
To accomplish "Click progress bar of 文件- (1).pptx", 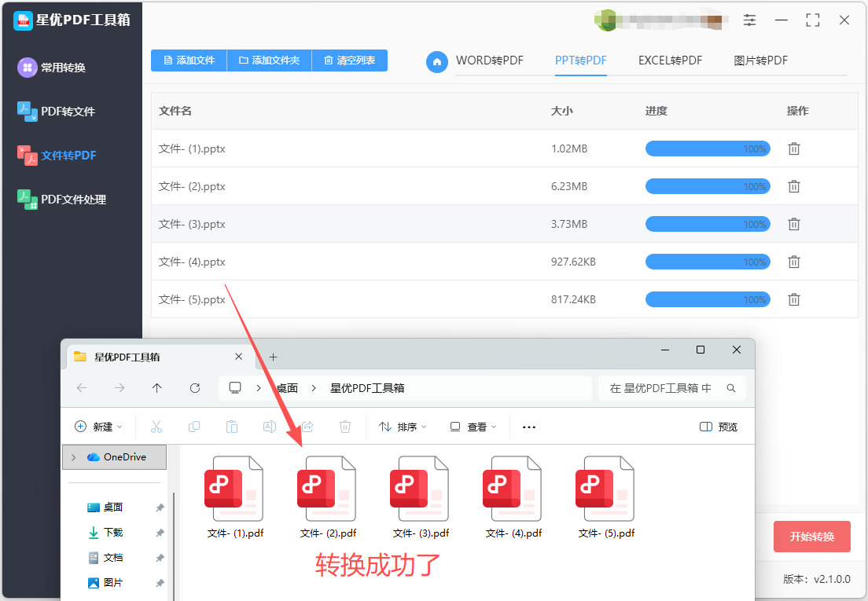I will [x=708, y=148].
